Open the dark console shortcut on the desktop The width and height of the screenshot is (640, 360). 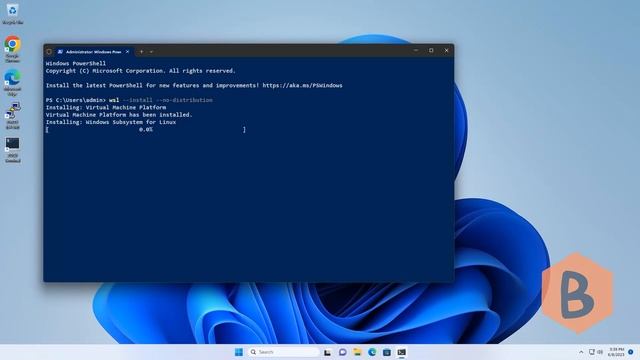click(12, 149)
